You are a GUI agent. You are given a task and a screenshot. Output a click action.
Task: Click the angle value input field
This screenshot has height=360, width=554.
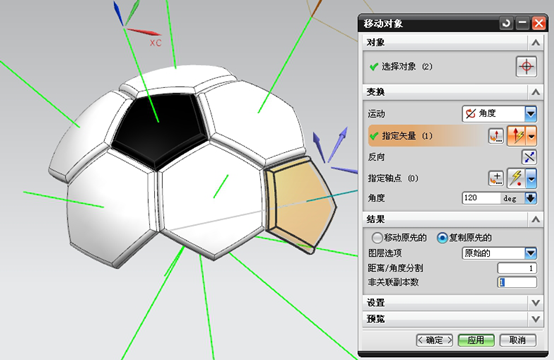click(x=482, y=198)
